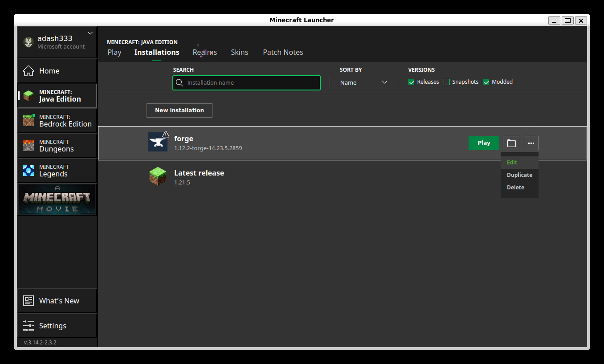Uncheck the Releases versions checkbox
The width and height of the screenshot is (604, 364).
(x=411, y=82)
